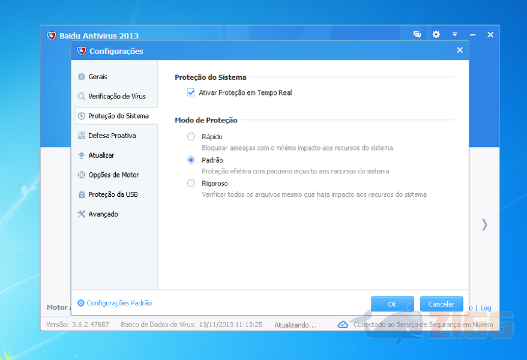The width and height of the screenshot is (527, 360).
Task: Click the Banco de Dados de Vírus date
Action: coord(230,325)
